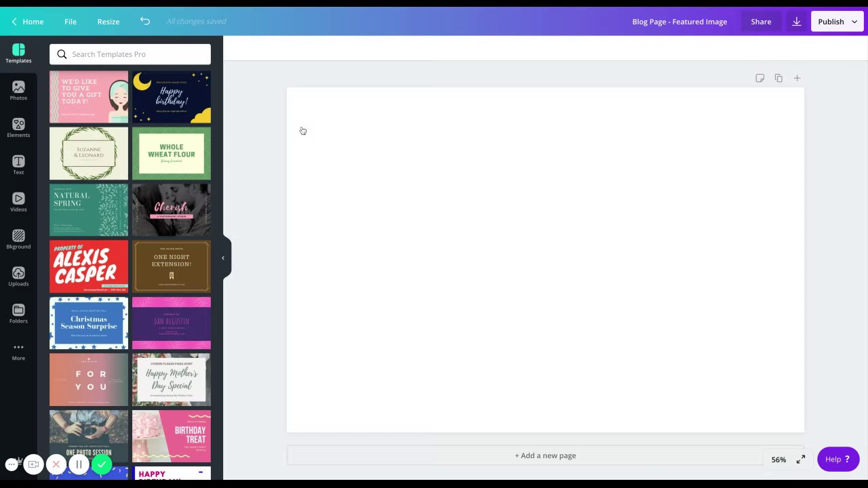Select the Happy Birthday night sky template

click(x=172, y=97)
